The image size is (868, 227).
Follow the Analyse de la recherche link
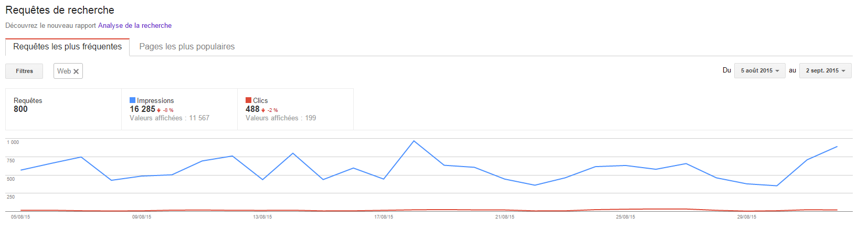pyautogui.click(x=135, y=25)
